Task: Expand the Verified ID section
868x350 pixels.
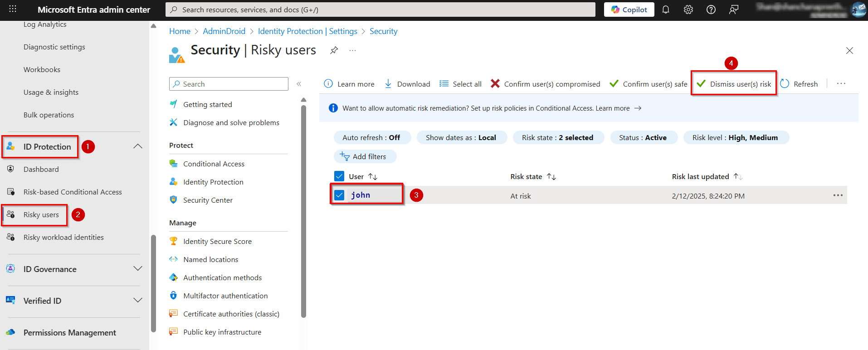Action: (x=138, y=301)
